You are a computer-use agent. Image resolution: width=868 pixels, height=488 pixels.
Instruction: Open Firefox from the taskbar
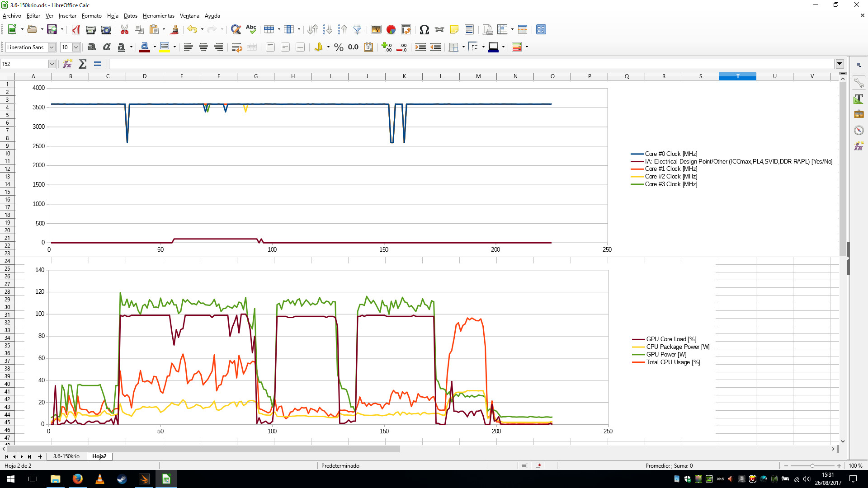click(x=78, y=479)
